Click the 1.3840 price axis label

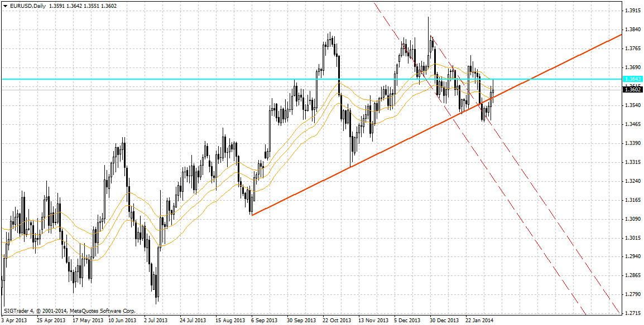pyautogui.click(x=634, y=30)
